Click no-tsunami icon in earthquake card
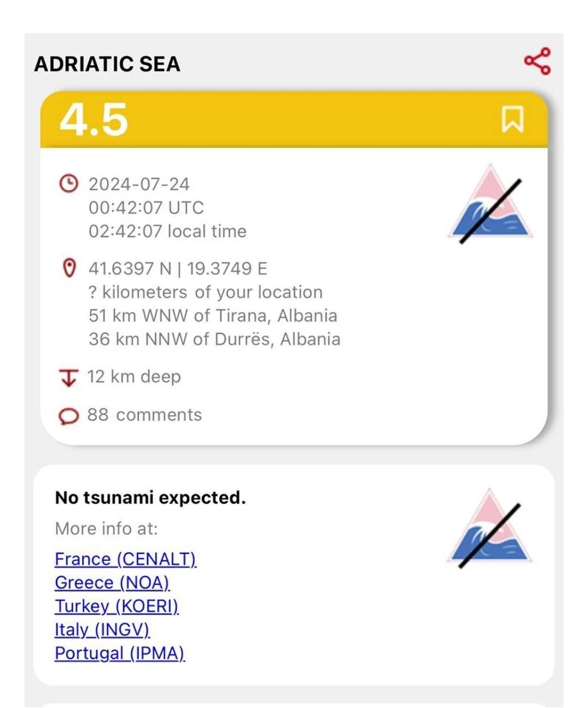The height and width of the screenshot is (708, 588). pyautogui.click(x=491, y=204)
